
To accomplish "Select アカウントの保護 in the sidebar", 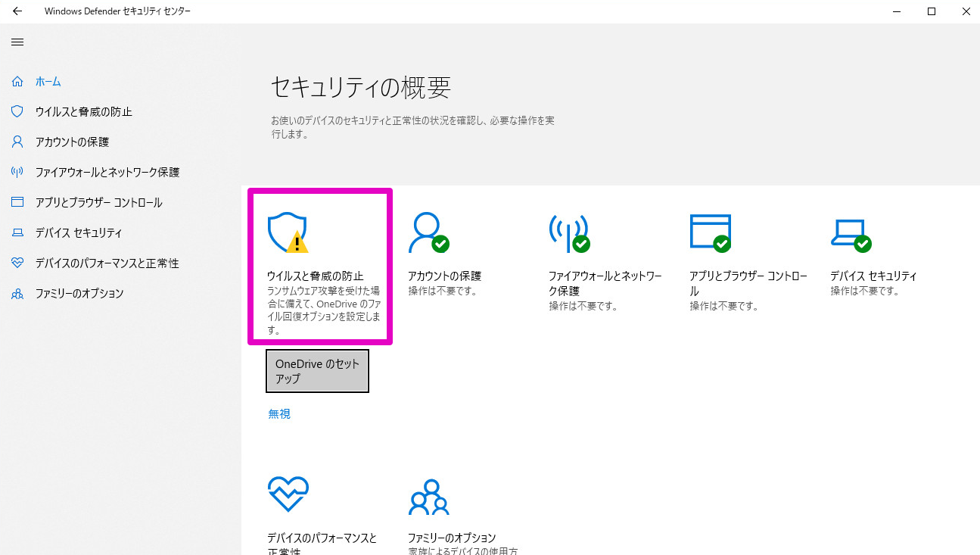I will pyautogui.click(x=72, y=142).
